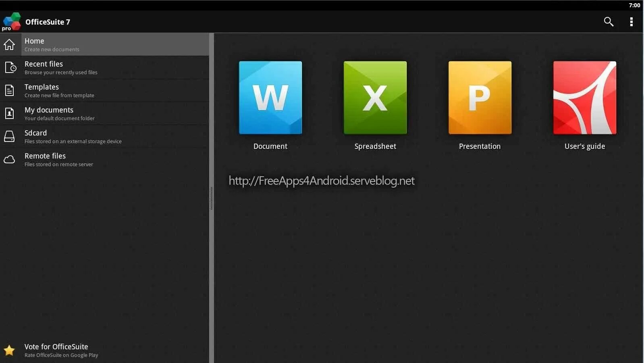Browse My documents folder
This screenshot has height=363, width=644.
(x=104, y=113)
